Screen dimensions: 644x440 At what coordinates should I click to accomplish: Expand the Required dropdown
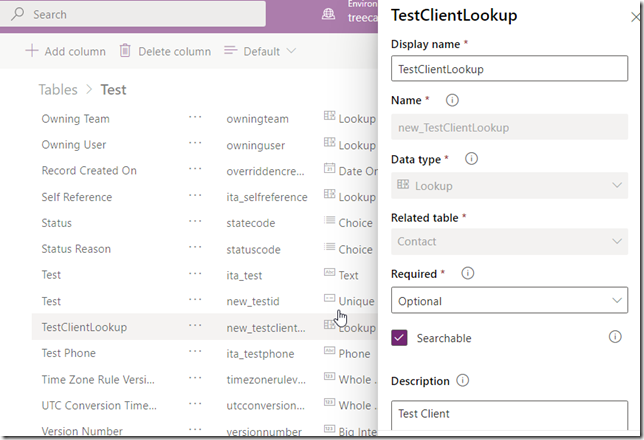[x=510, y=300]
